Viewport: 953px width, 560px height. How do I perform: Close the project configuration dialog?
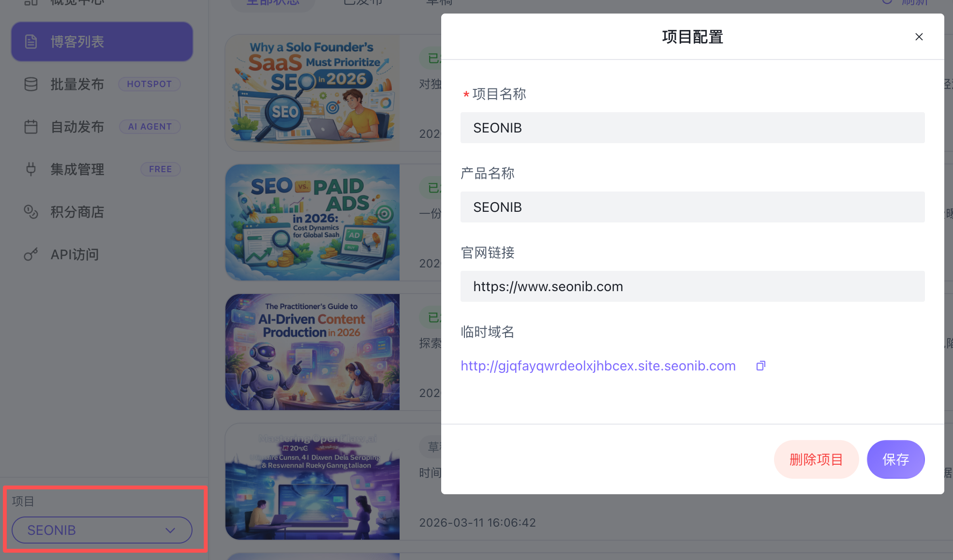(x=919, y=37)
